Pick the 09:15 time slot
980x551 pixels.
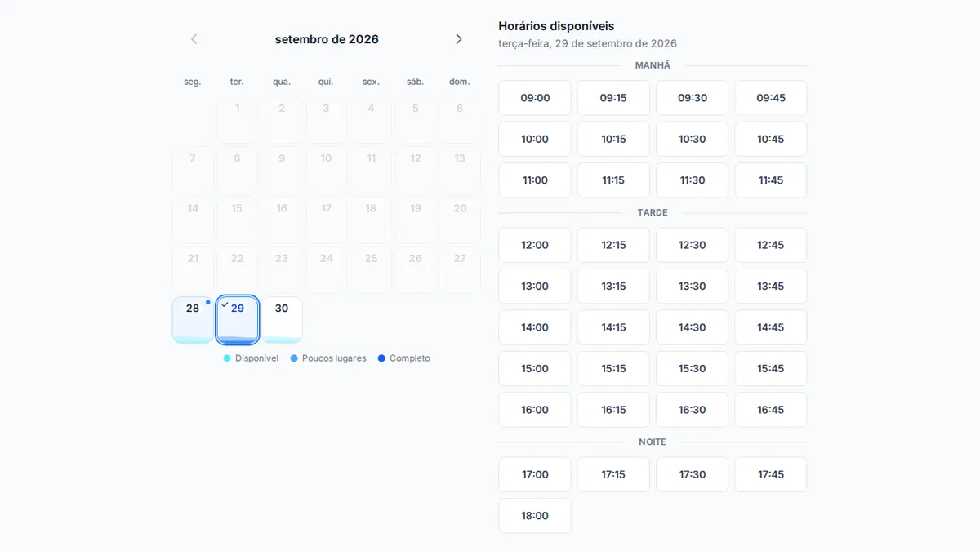pyautogui.click(x=613, y=98)
